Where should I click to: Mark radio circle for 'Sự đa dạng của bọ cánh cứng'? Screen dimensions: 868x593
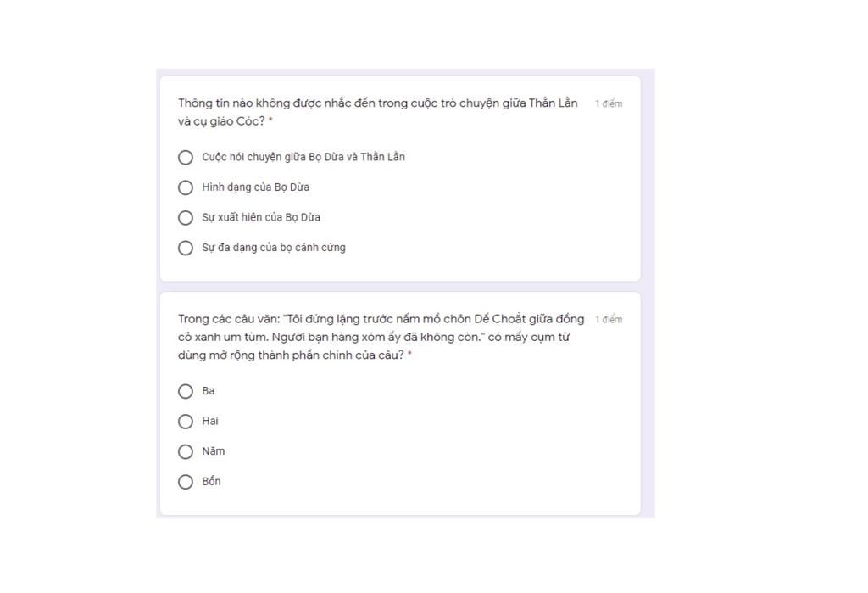pyautogui.click(x=186, y=248)
